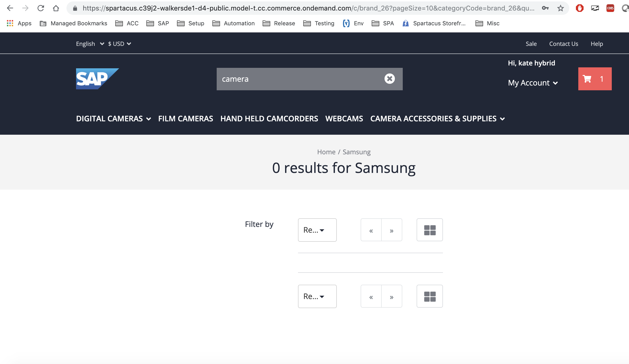Open the screen-cast extension icon
This screenshot has width=629, height=364.
pos(595,8)
